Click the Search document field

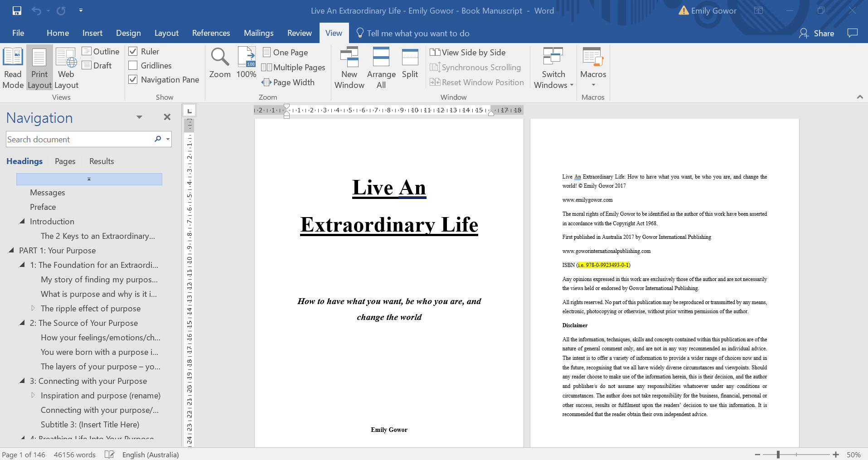[x=79, y=139]
